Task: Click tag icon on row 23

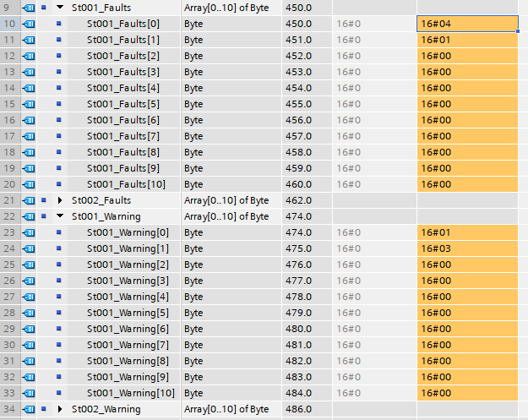Action: pyautogui.click(x=29, y=232)
